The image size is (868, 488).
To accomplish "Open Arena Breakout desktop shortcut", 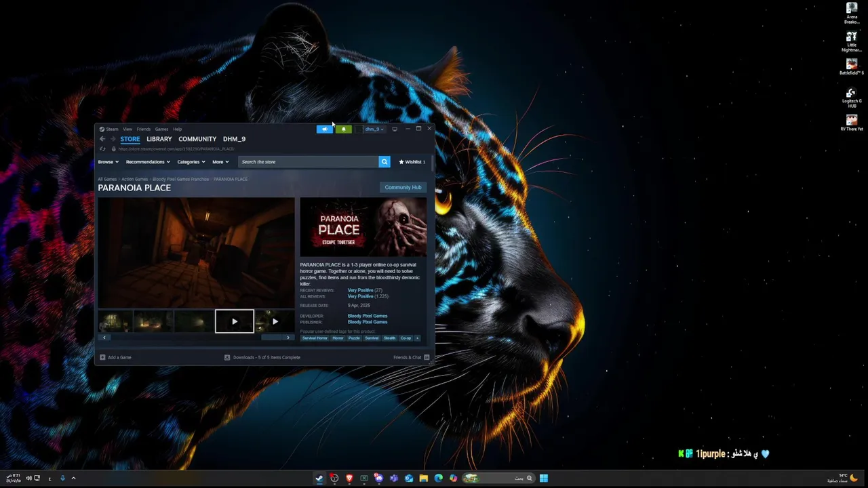I will tap(852, 13).
